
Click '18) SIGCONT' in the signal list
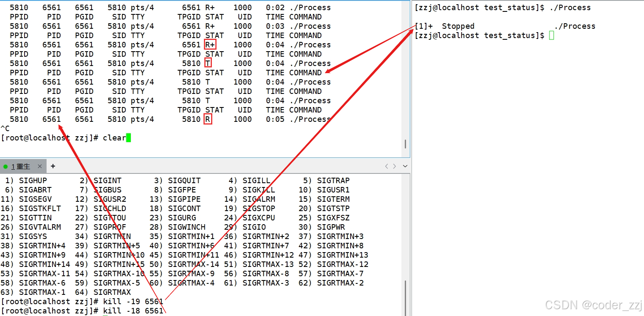(x=175, y=209)
